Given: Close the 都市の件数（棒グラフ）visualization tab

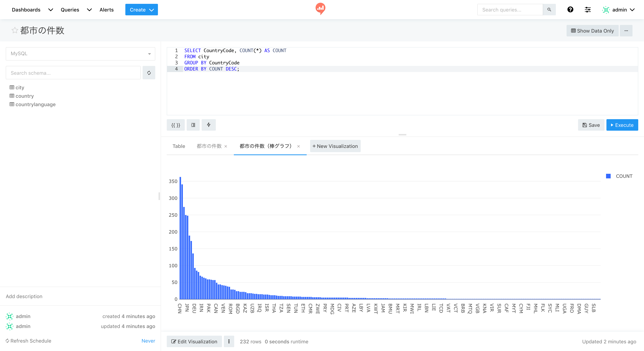Looking at the screenshot, I should click(x=298, y=146).
